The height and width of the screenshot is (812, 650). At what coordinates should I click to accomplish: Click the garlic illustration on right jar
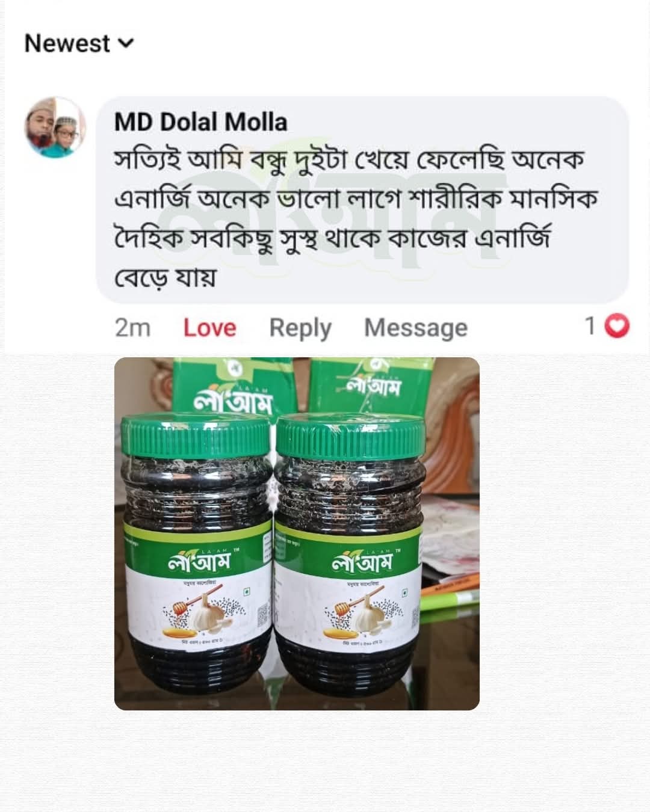(367, 615)
